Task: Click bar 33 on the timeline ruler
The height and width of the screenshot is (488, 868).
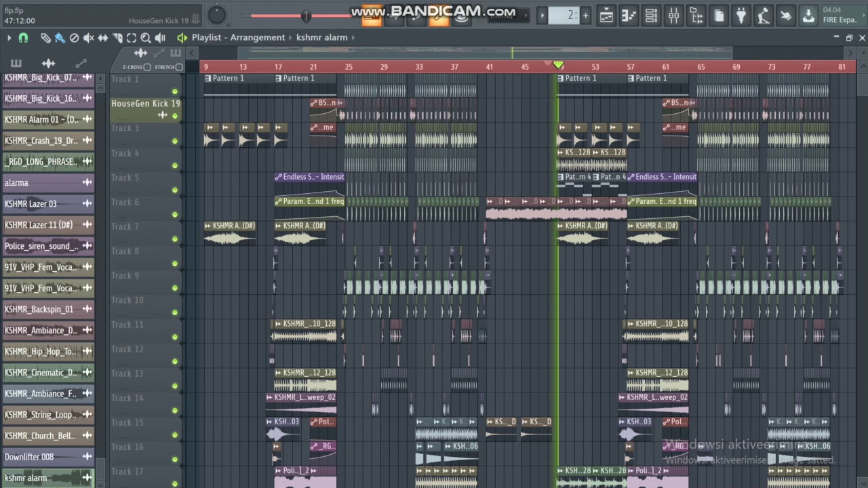Action: (419, 67)
